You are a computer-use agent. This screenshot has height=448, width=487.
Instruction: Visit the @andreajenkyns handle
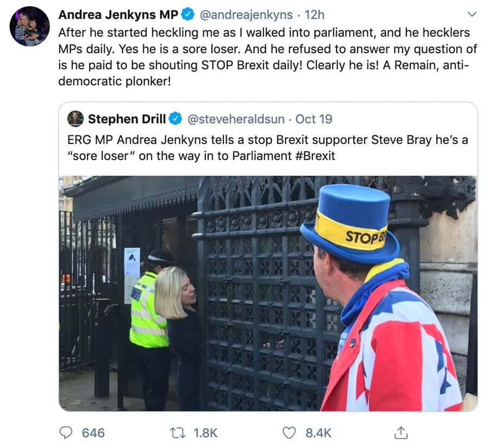coord(247,14)
